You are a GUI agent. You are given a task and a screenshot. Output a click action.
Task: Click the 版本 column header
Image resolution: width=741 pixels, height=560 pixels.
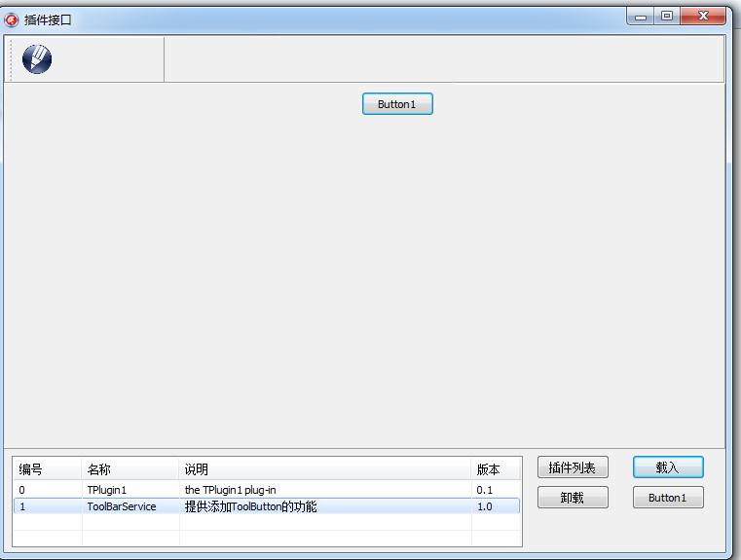(x=496, y=469)
